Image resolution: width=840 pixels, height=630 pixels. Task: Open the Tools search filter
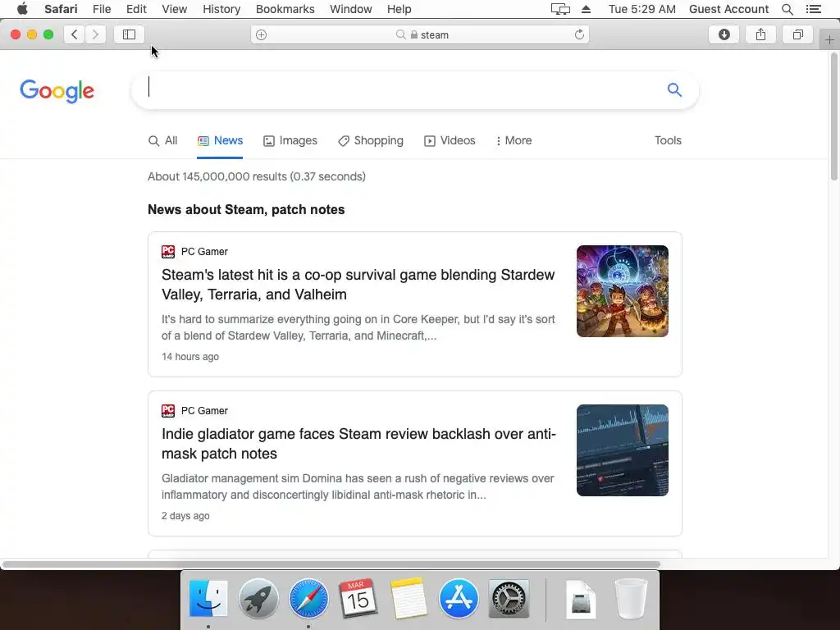point(668,140)
